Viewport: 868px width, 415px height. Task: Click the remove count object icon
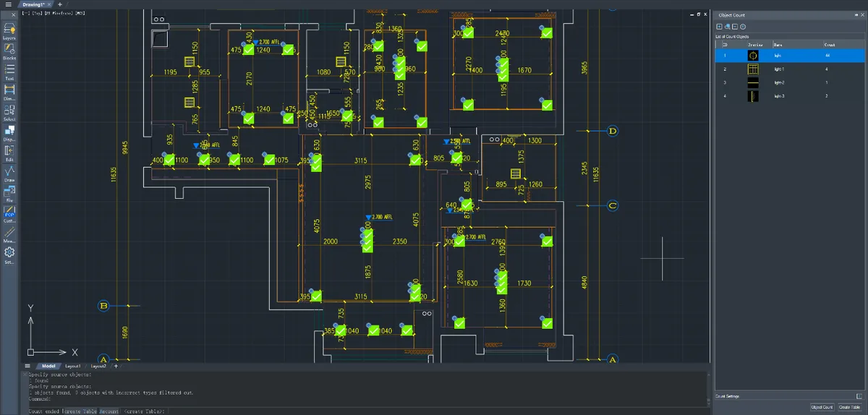click(x=735, y=26)
